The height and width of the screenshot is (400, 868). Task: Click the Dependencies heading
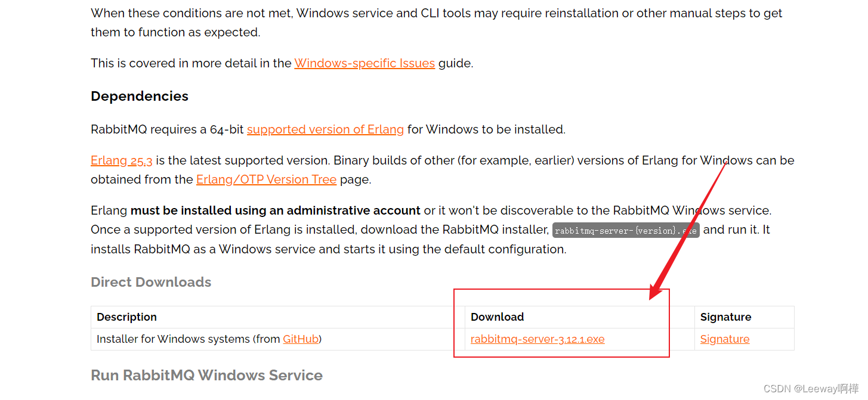click(x=140, y=96)
